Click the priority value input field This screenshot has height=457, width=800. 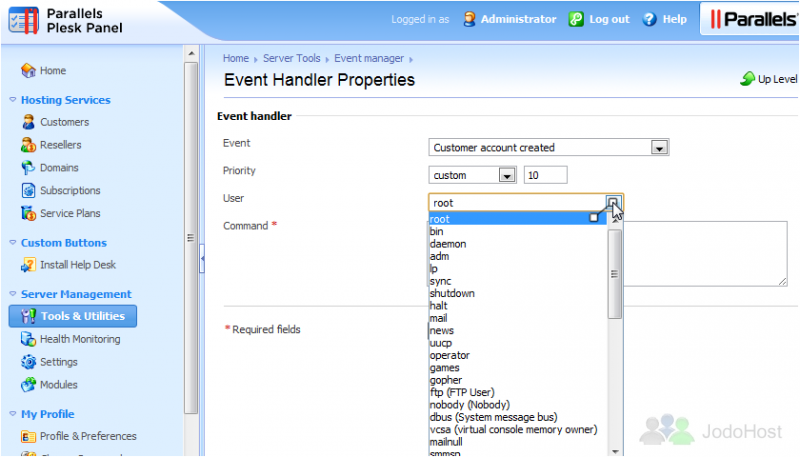[545, 175]
